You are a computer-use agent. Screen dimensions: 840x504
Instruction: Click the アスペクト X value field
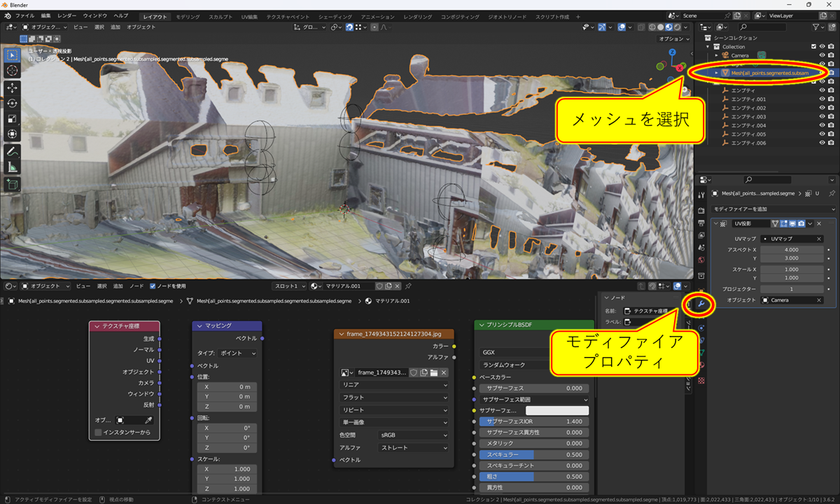(792, 249)
